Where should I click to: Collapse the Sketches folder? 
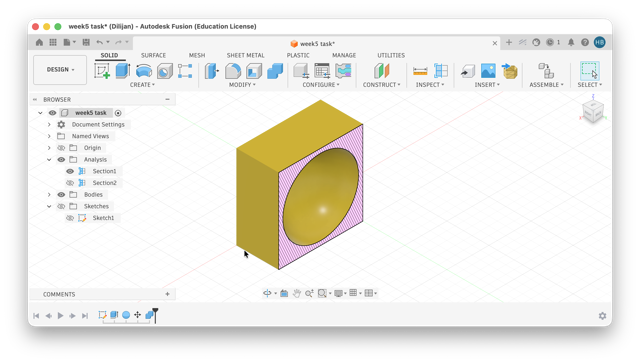[49, 206]
